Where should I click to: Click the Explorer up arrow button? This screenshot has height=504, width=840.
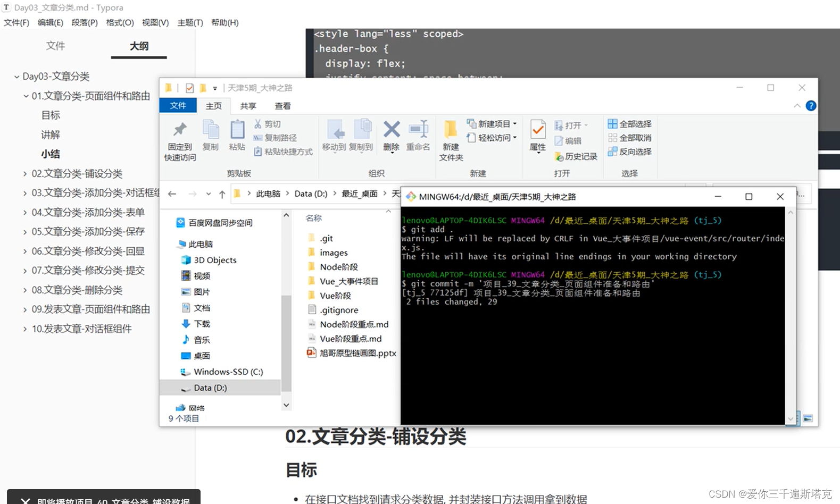click(x=222, y=194)
